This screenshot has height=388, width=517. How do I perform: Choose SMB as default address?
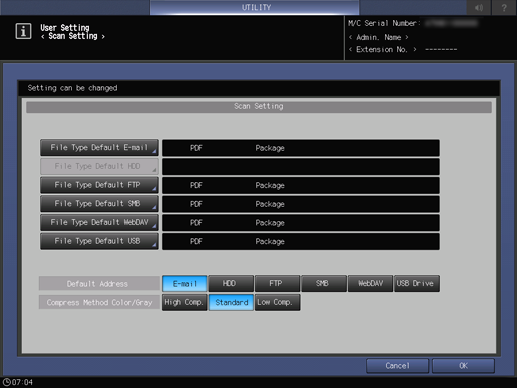[x=324, y=284]
